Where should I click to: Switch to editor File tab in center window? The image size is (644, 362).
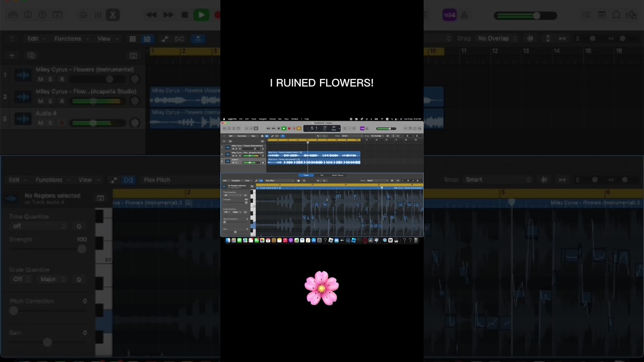click(x=321, y=175)
